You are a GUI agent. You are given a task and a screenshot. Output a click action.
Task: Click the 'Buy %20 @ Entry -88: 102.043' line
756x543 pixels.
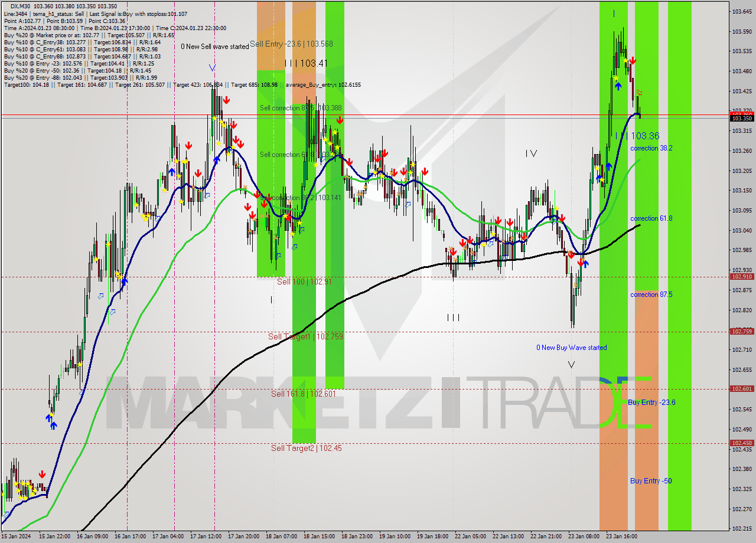[x=81, y=77]
